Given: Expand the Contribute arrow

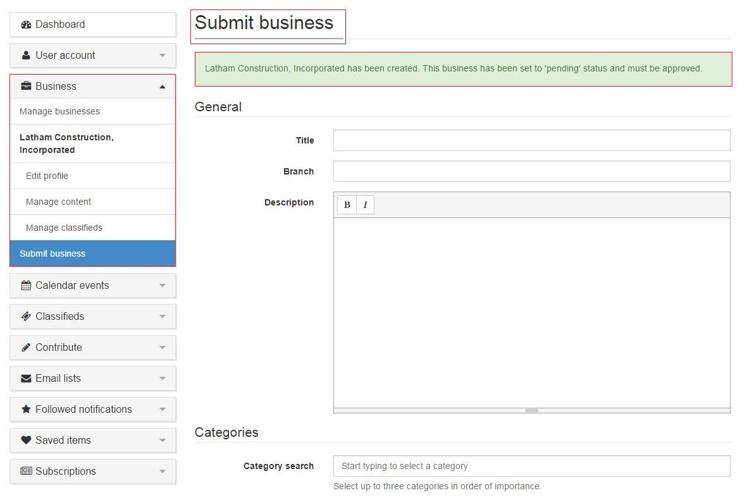Looking at the screenshot, I should point(162,348).
